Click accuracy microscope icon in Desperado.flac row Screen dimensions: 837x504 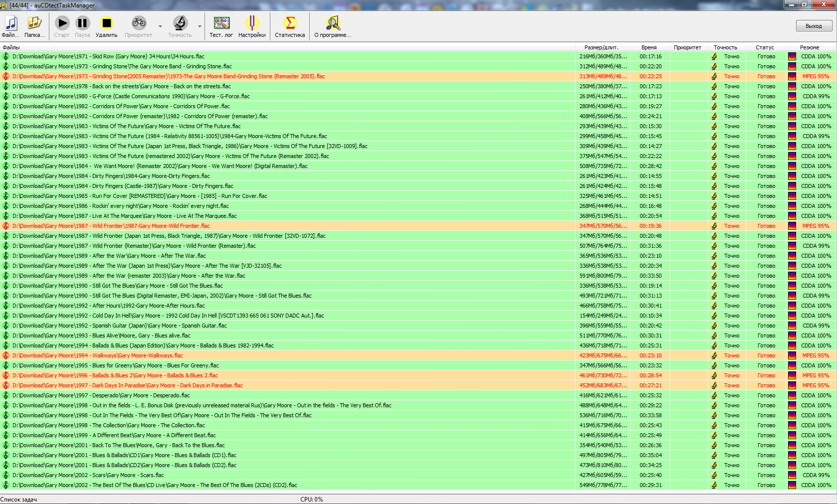point(714,395)
